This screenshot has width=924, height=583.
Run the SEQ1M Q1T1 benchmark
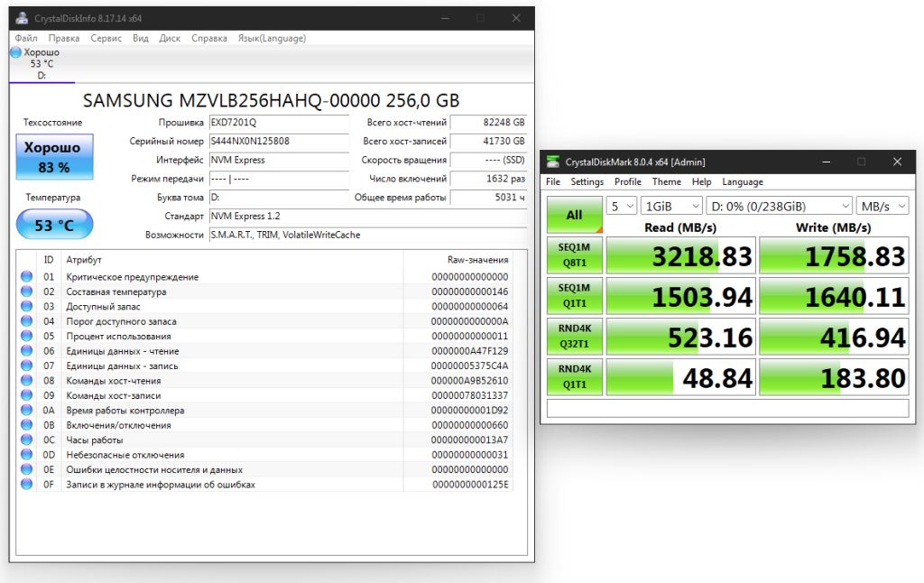point(575,295)
